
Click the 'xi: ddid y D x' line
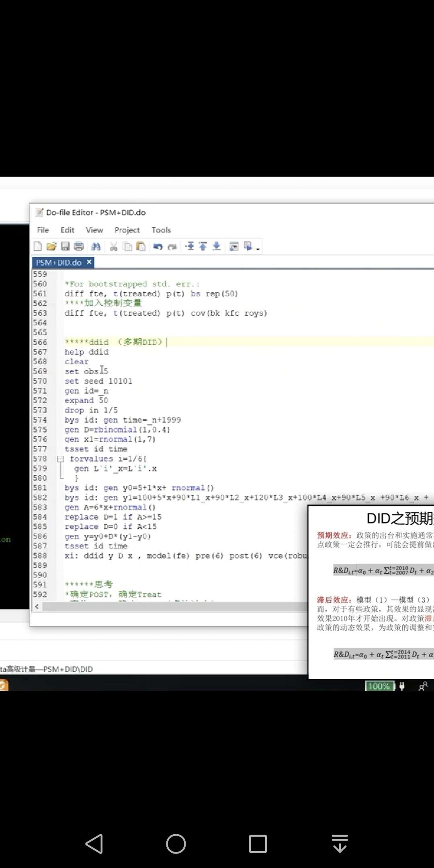tap(186, 556)
